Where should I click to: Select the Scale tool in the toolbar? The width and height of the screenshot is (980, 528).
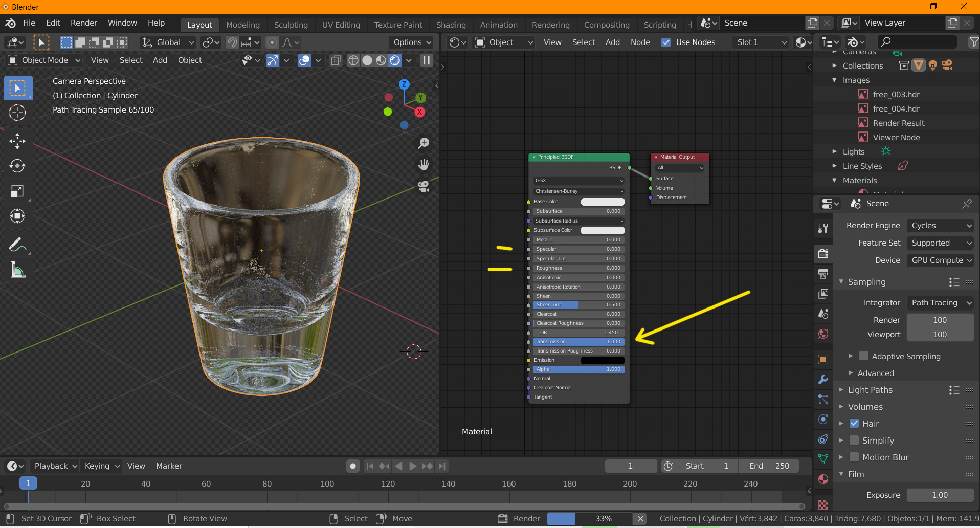17,191
